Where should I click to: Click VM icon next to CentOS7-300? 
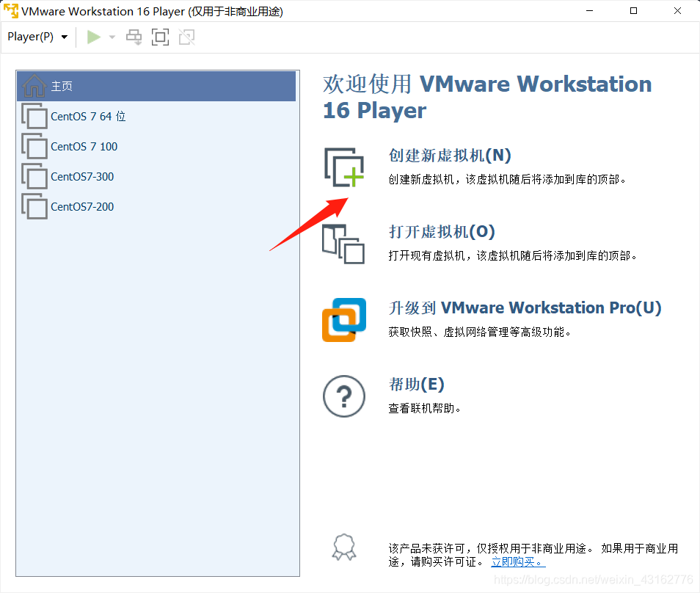(34, 177)
